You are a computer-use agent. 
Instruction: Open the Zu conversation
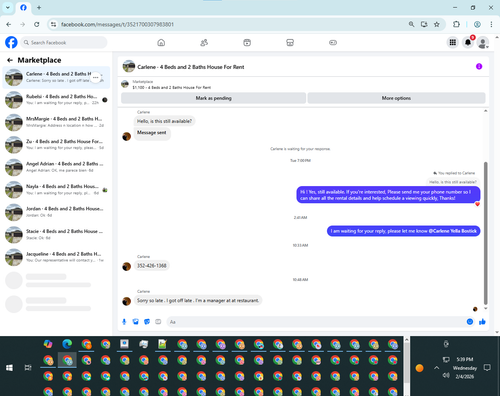click(56, 145)
